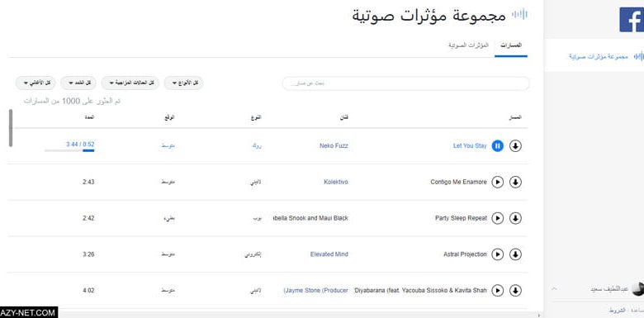Download the Party Sleep Repeat track

click(x=515, y=218)
